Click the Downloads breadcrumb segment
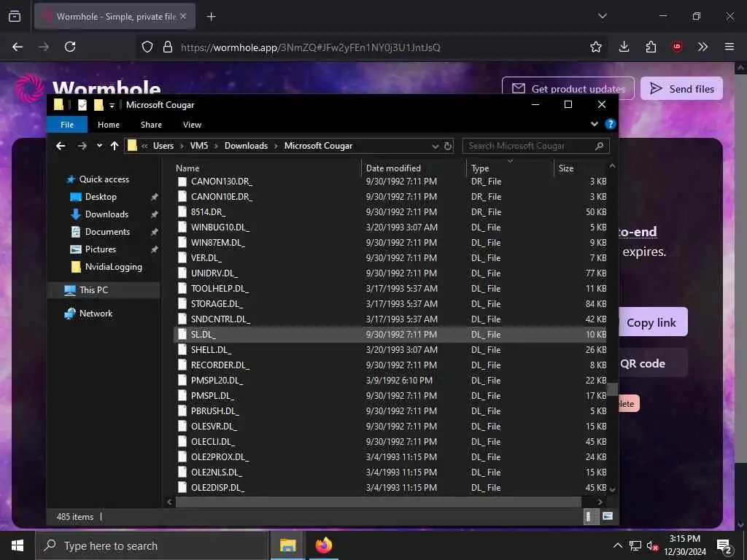Screen dimensions: 747x560 [x=246, y=146]
